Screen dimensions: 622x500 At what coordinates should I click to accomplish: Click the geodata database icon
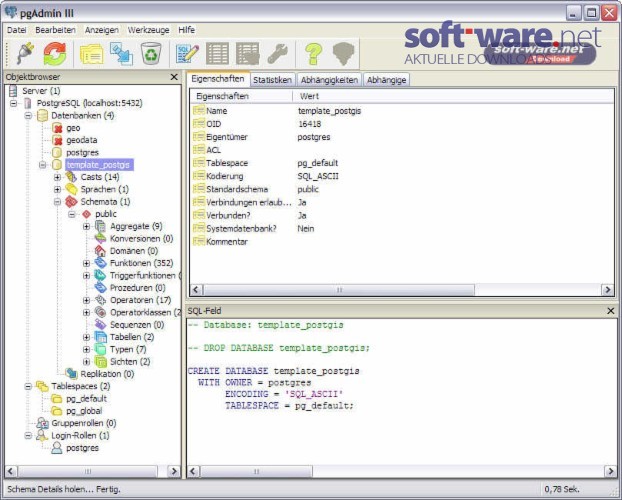click(x=58, y=140)
